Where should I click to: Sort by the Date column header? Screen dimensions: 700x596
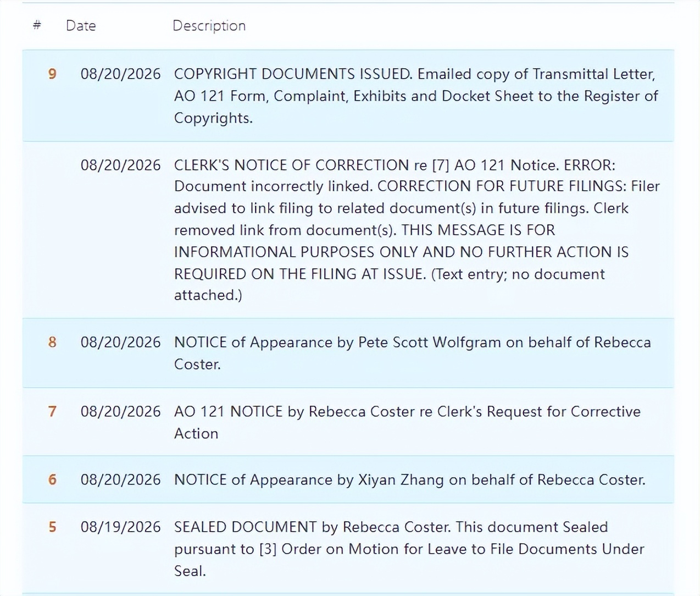pyautogui.click(x=81, y=26)
